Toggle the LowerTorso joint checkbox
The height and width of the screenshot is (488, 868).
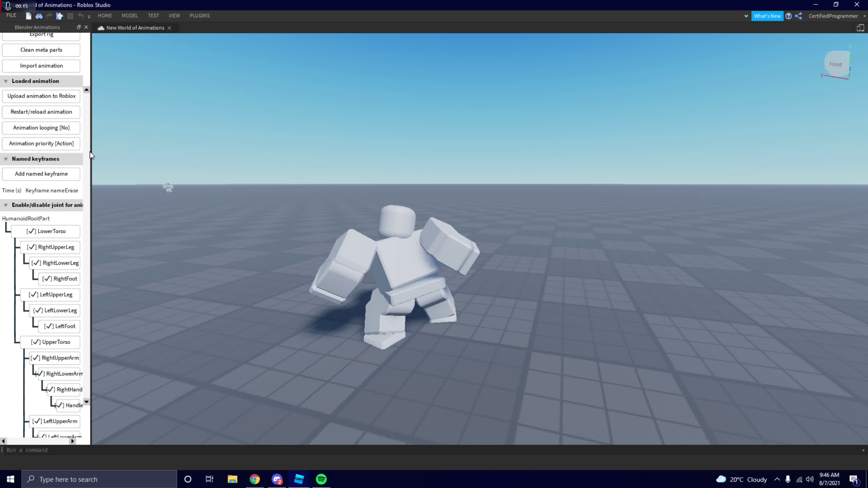click(x=46, y=231)
